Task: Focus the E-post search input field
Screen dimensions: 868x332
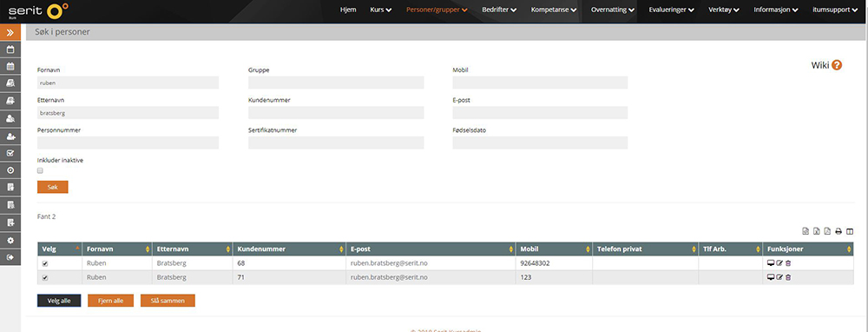Action: coord(540,112)
